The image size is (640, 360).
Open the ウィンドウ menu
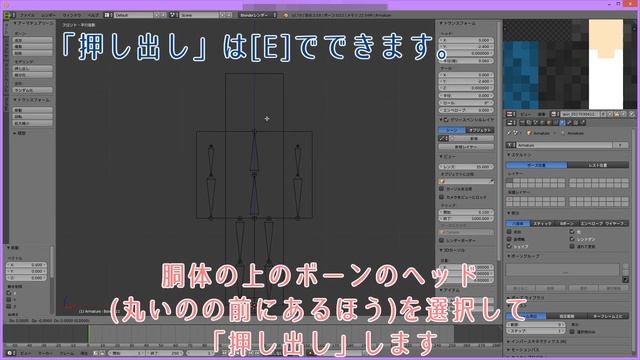[x=72, y=15]
